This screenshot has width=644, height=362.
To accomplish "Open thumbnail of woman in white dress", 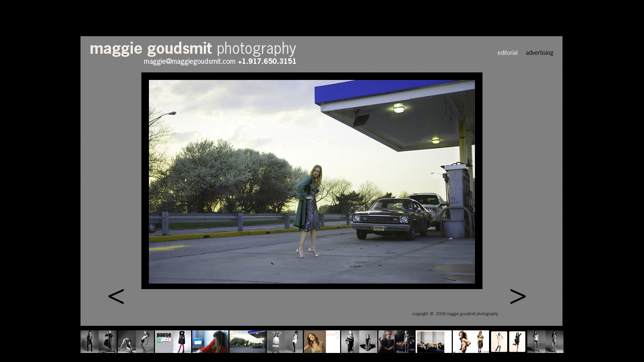I will pos(285,342).
